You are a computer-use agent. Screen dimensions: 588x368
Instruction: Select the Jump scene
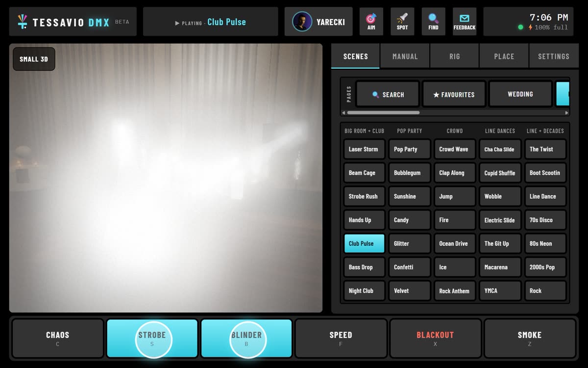click(455, 196)
